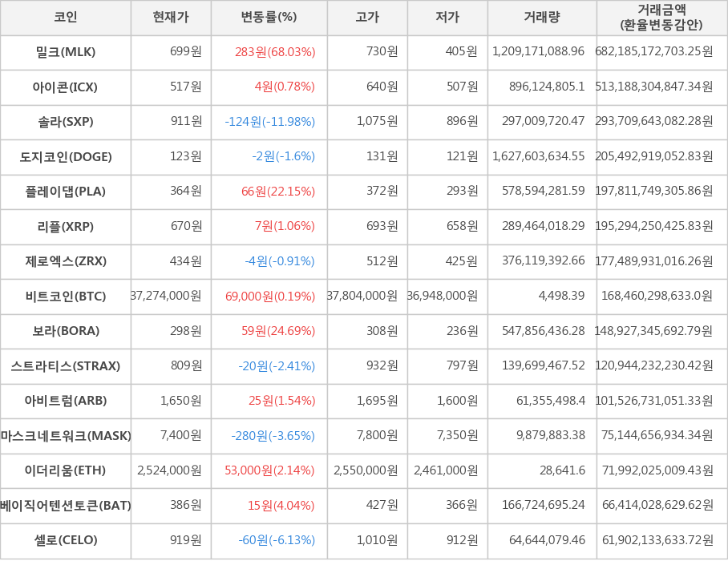Click the 거래량 column header
728x561 pixels.
(542, 18)
